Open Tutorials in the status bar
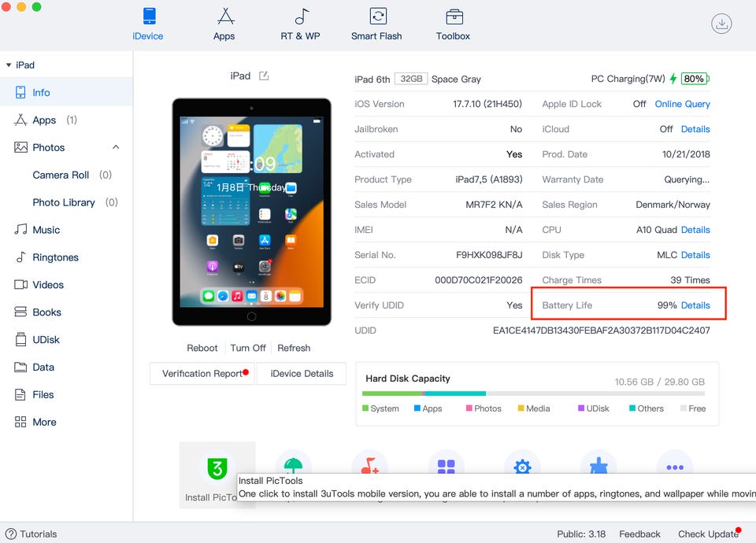 [x=31, y=534]
